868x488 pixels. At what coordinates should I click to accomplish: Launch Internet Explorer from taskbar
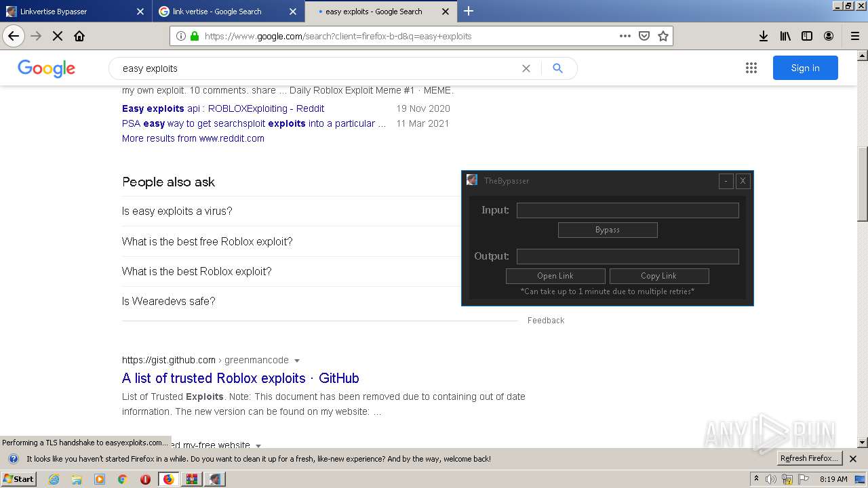coord(54,479)
